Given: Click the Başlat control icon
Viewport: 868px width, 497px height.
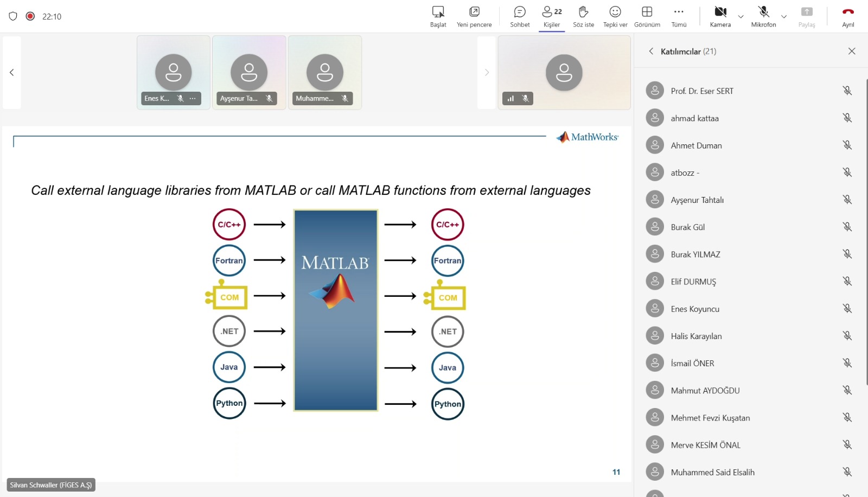Looking at the screenshot, I should click(x=438, y=16).
